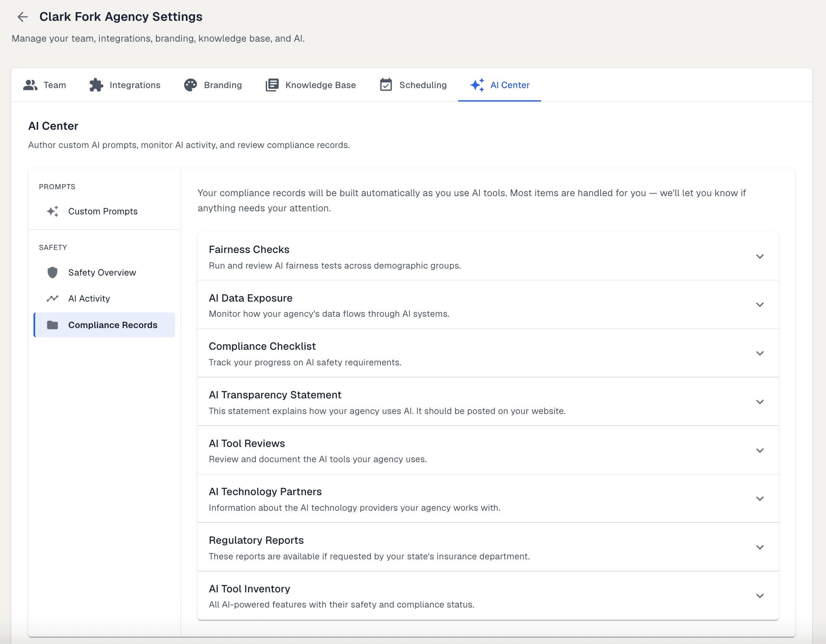
Task: Click 'Monitor how your agency's data flows' text
Action: click(x=329, y=314)
